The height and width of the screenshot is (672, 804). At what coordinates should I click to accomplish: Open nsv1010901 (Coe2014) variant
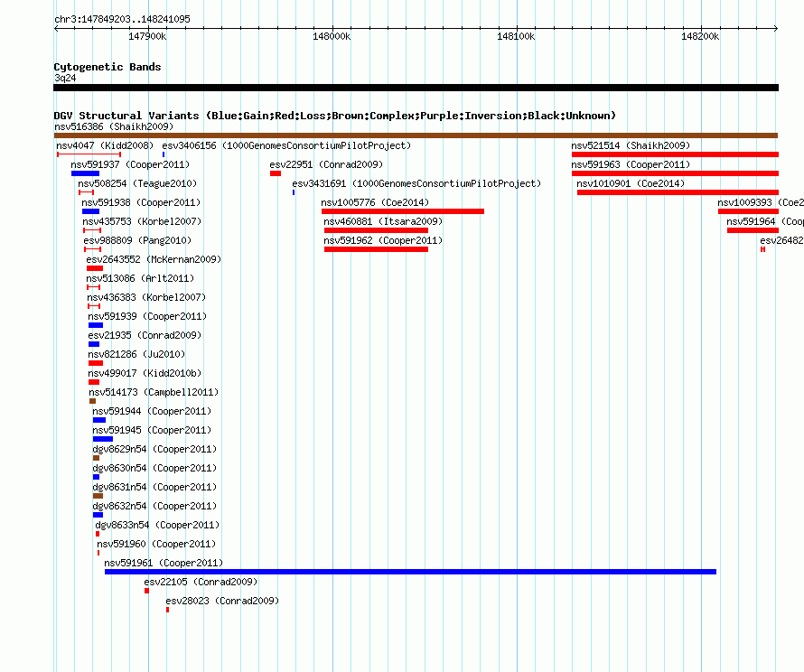(x=631, y=183)
